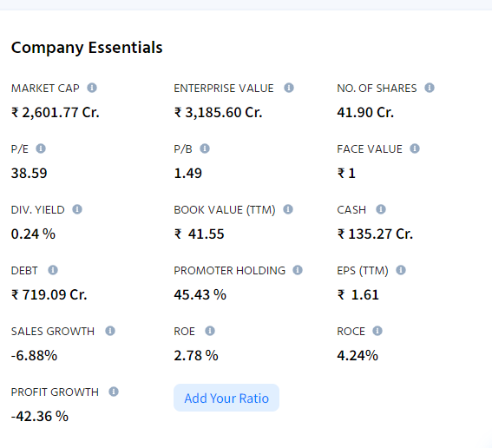Click the Add Your Ratio button
This screenshot has width=492, height=448.
coord(226,398)
